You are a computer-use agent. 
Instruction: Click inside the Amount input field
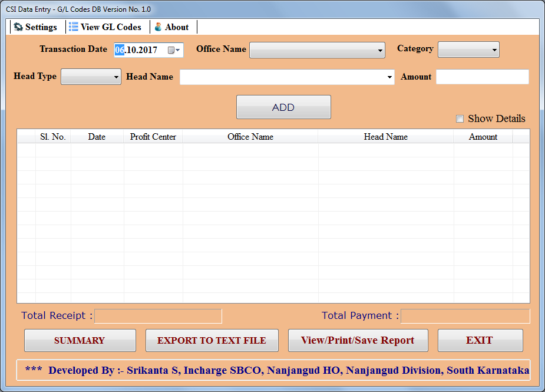click(x=482, y=77)
